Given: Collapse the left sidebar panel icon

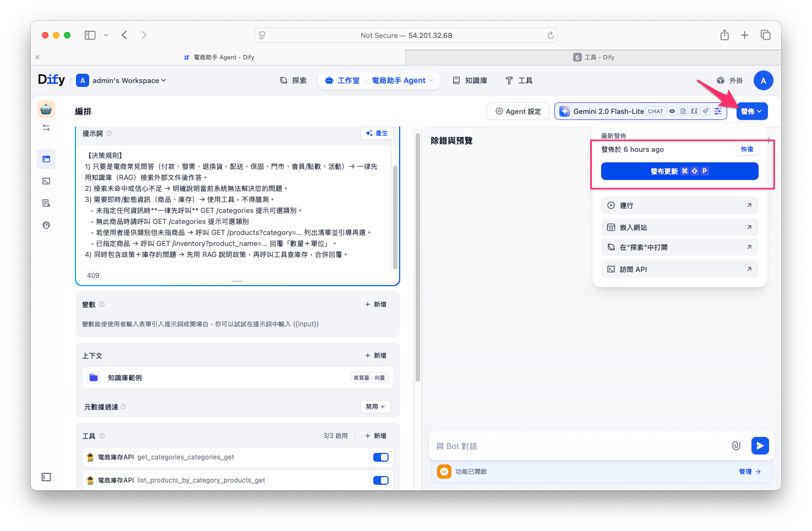Looking at the screenshot, I should (46, 477).
